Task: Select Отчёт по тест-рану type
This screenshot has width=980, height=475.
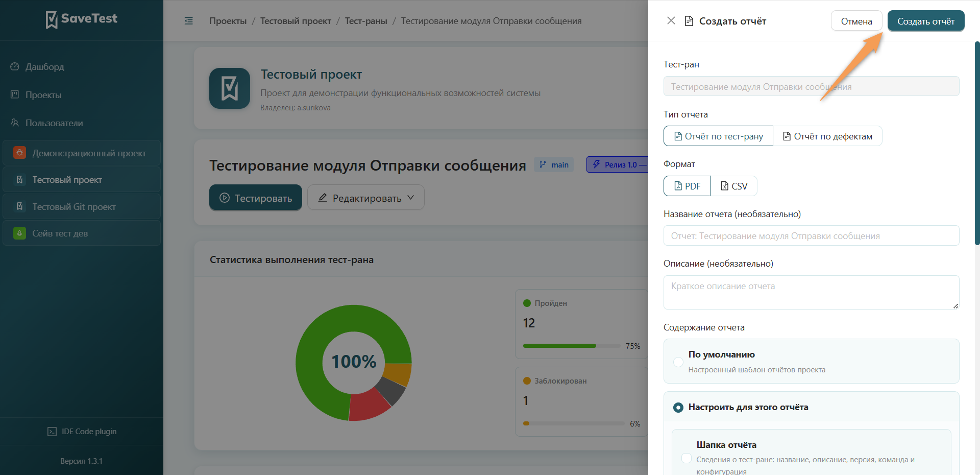Action: (719, 136)
